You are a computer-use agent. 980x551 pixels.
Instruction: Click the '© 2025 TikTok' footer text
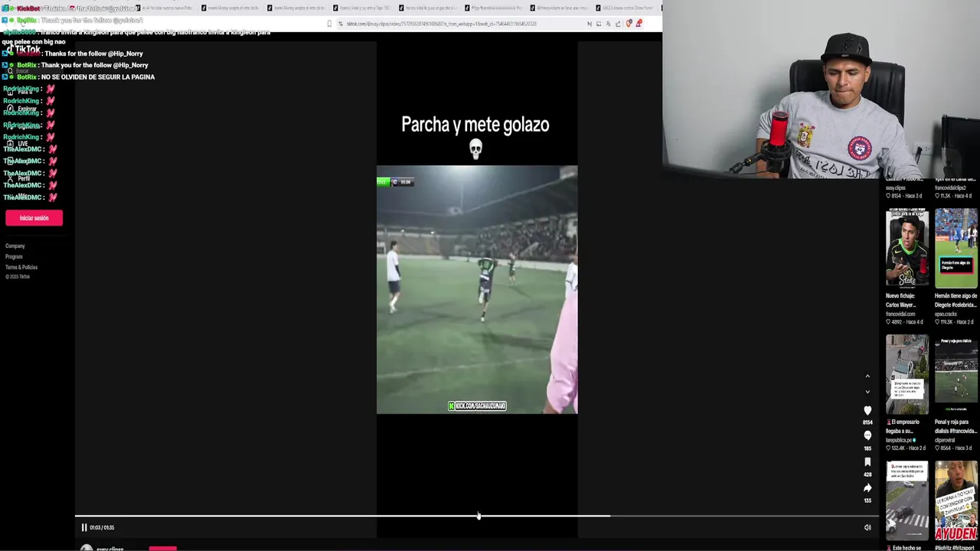tap(18, 277)
